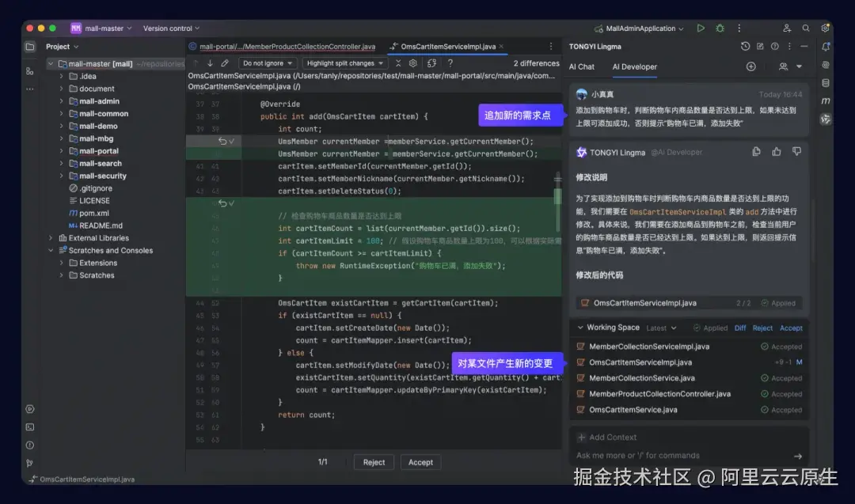This screenshot has height=504, width=855.
Task: Revert the first changed chunk arrow
Action: pos(222,141)
